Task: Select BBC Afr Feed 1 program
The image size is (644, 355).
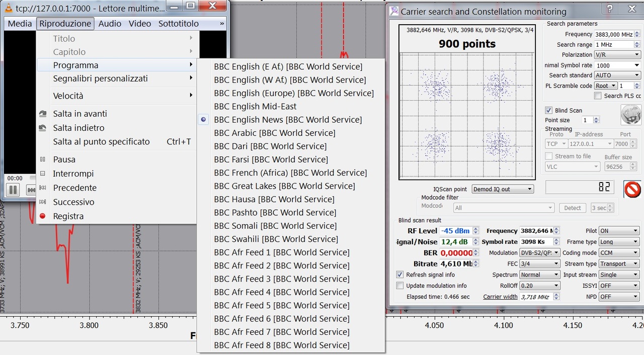Action: pos(291,252)
